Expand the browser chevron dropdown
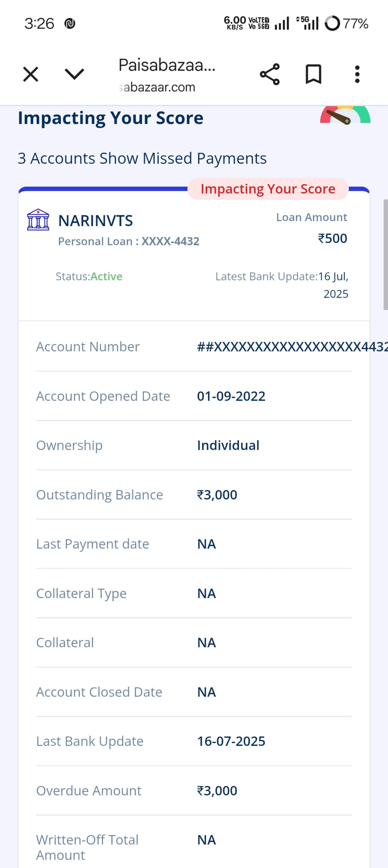388x868 pixels. (x=74, y=74)
